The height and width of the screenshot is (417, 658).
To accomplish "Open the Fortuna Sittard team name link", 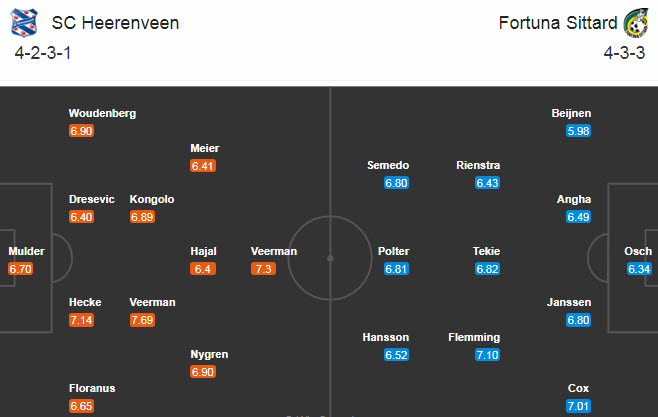I will click(x=556, y=22).
